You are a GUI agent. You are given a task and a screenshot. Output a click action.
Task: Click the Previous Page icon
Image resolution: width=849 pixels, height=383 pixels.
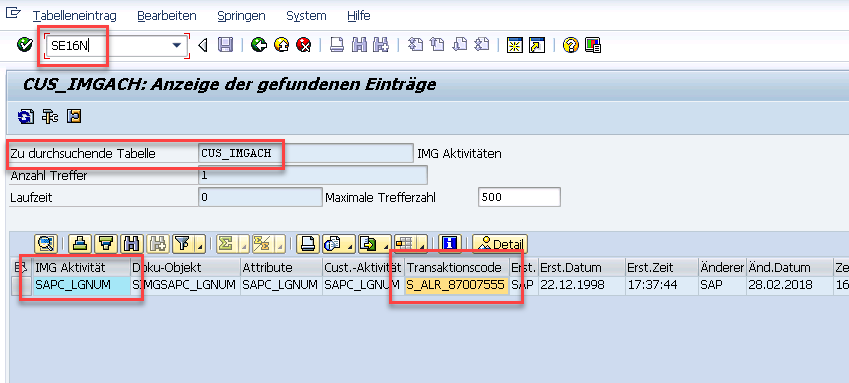pyautogui.click(x=437, y=45)
